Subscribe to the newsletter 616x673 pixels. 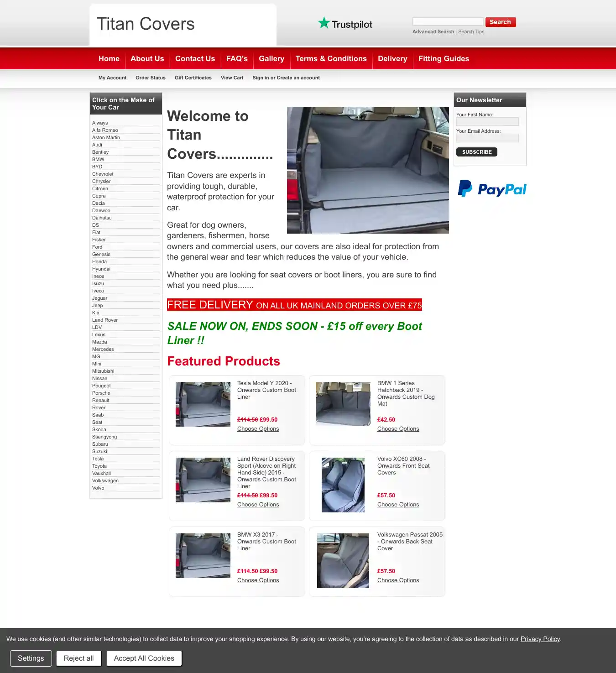pos(476,152)
